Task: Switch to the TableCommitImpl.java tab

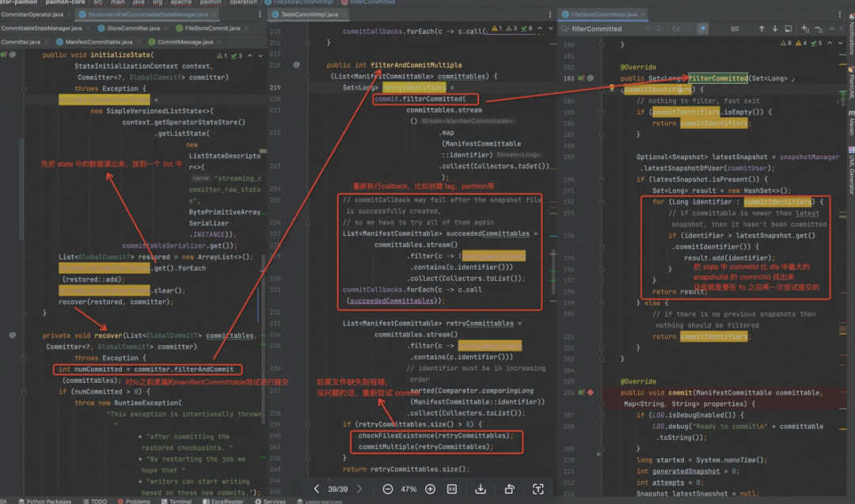Action: click(310, 14)
